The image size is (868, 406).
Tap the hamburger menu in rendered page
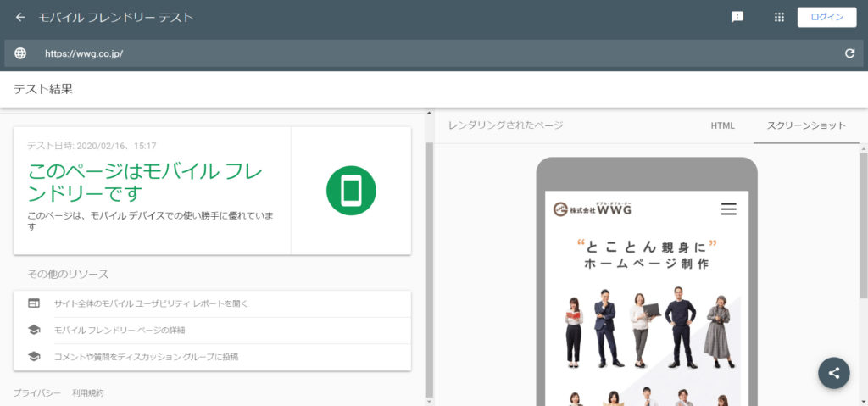[x=728, y=209]
